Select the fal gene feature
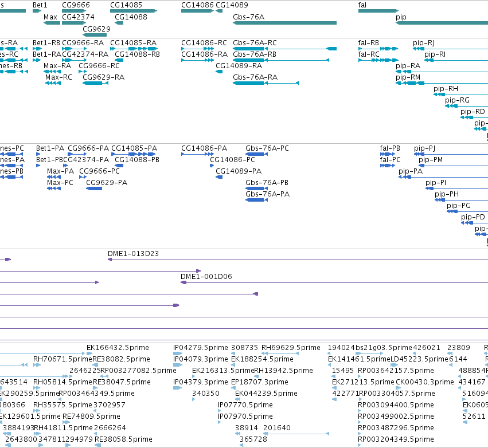 point(378,11)
